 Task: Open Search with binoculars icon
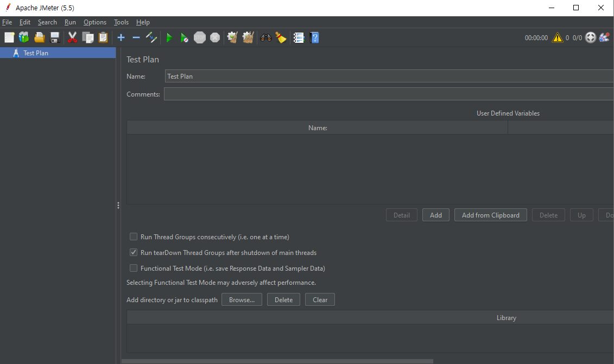[x=266, y=37]
